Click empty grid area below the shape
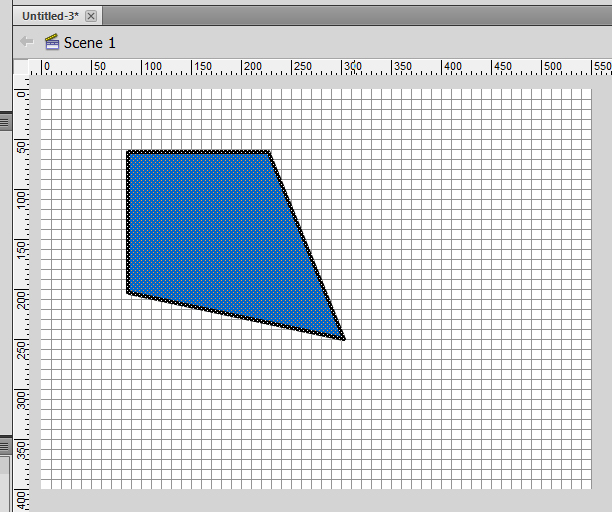Image resolution: width=612 pixels, height=512 pixels. [x=250, y=420]
